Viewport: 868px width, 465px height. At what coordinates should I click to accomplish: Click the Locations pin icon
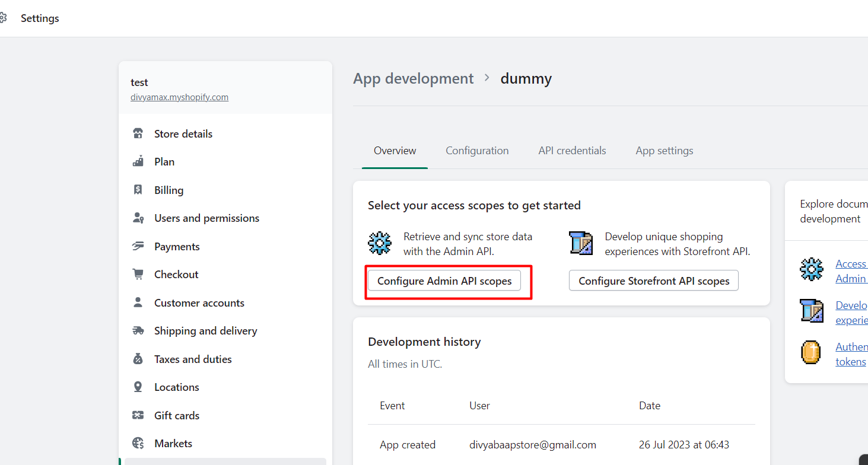pyautogui.click(x=138, y=387)
